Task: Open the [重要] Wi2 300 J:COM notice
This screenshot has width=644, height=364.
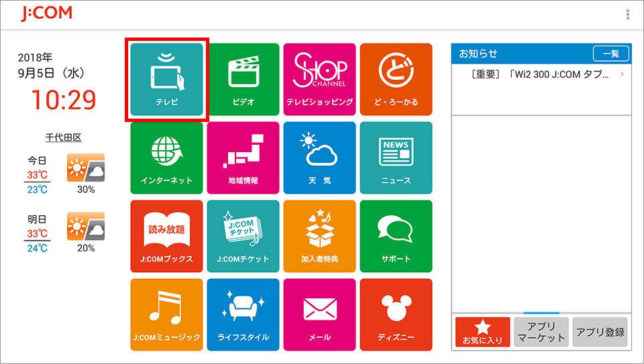Action: 541,74
